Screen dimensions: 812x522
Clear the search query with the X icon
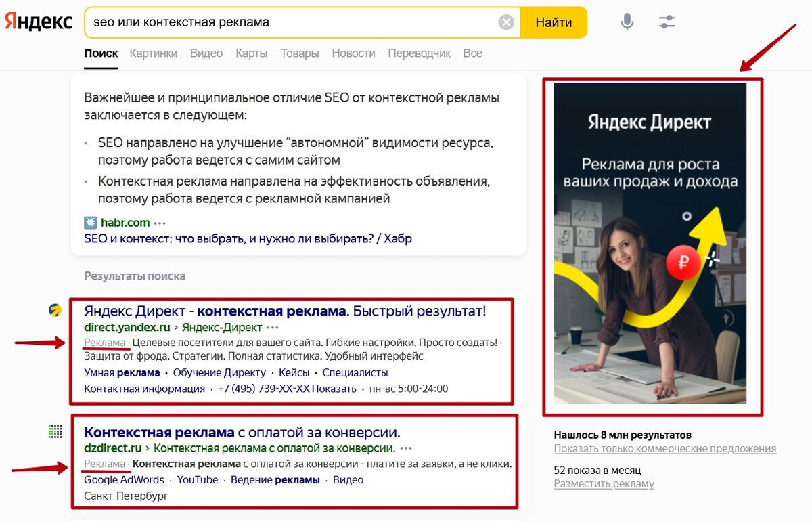click(x=505, y=22)
